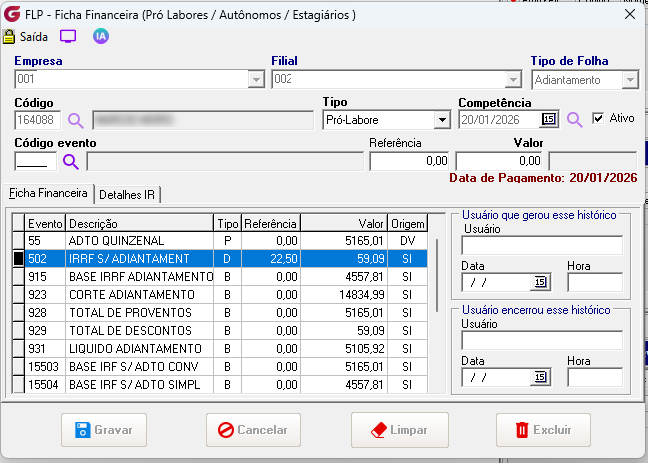Click event code 15503 cell
Screen dimensions: 649x470
[43, 367]
